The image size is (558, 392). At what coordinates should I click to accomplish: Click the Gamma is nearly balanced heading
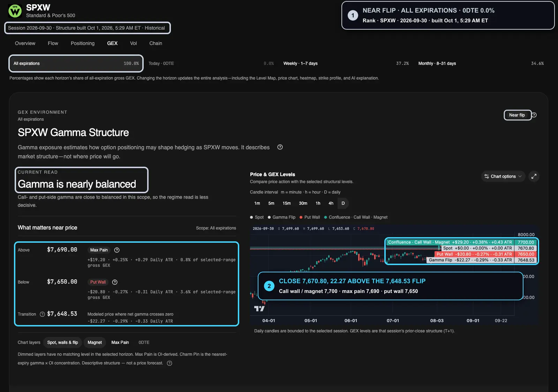click(x=77, y=184)
